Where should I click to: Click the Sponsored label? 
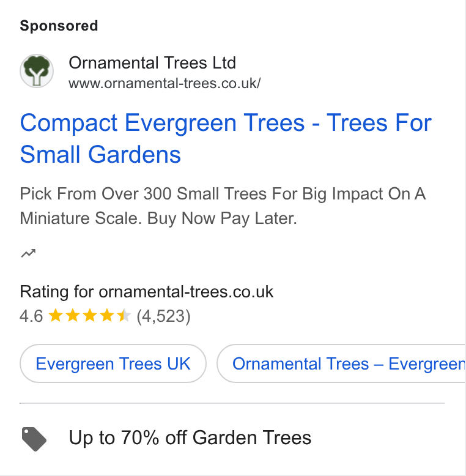59,26
